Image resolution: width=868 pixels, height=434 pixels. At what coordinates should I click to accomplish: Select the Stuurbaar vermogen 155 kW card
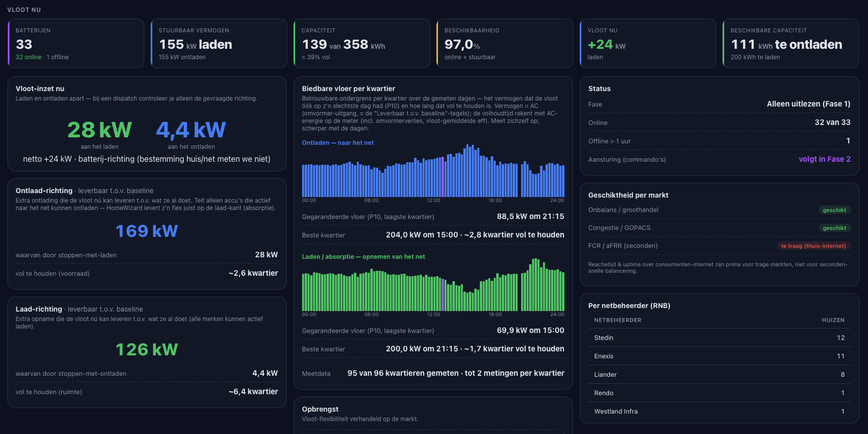click(219, 43)
